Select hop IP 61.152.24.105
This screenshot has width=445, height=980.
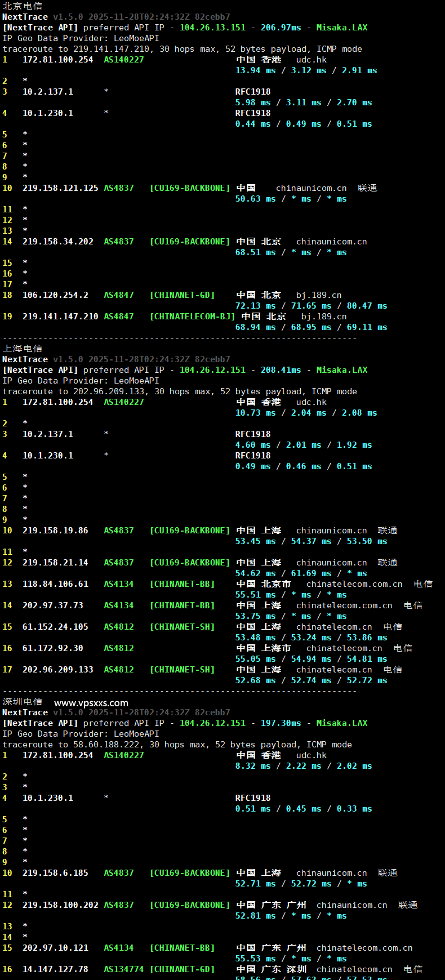click(55, 627)
